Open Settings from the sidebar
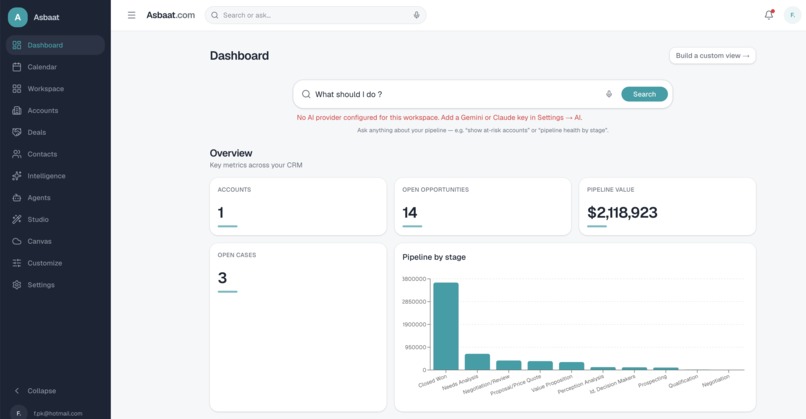Screen dimensions: 806x419 tap(56, 285)
